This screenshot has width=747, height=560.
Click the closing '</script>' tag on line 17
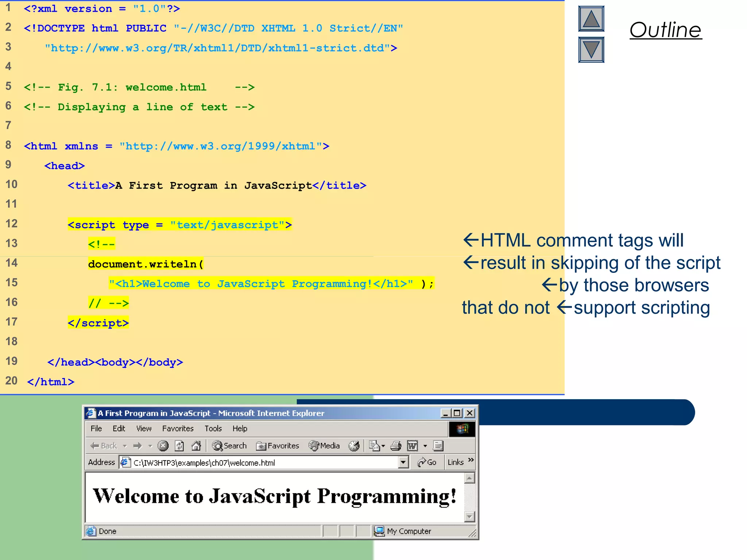coord(98,323)
